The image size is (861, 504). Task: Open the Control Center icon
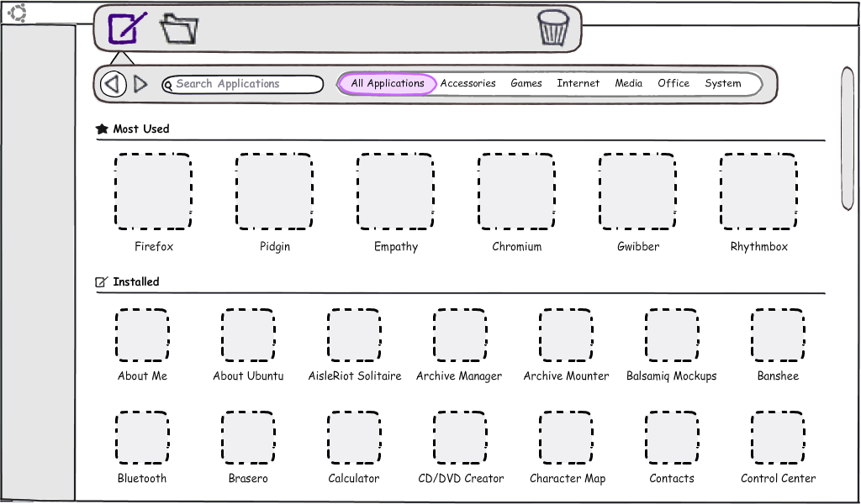point(778,438)
